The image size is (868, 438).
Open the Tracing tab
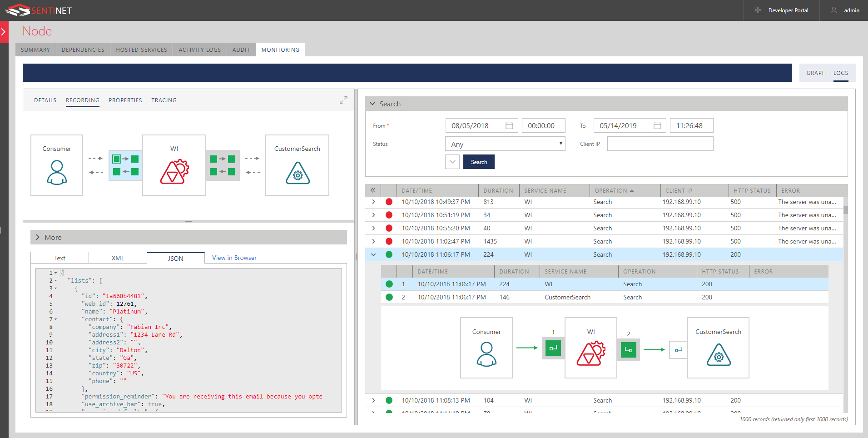[164, 100]
